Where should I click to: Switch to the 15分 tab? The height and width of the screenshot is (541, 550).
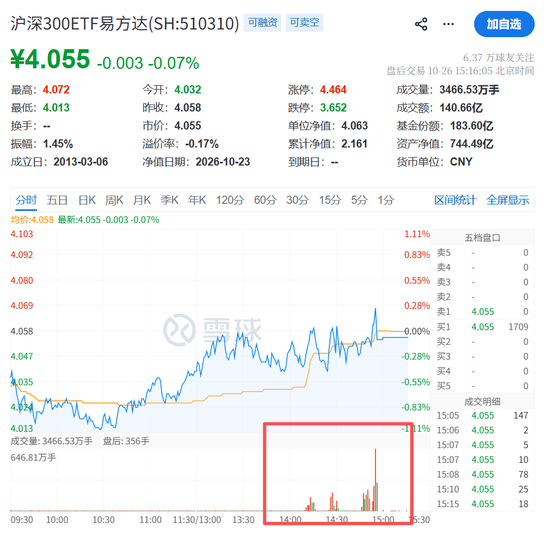[x=330, y=200]
